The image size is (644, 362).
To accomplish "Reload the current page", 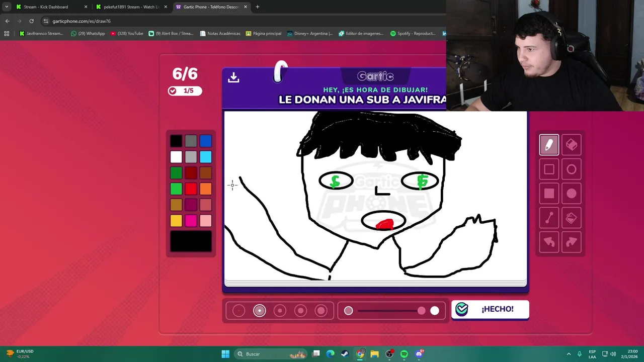I will coord(31,21).
